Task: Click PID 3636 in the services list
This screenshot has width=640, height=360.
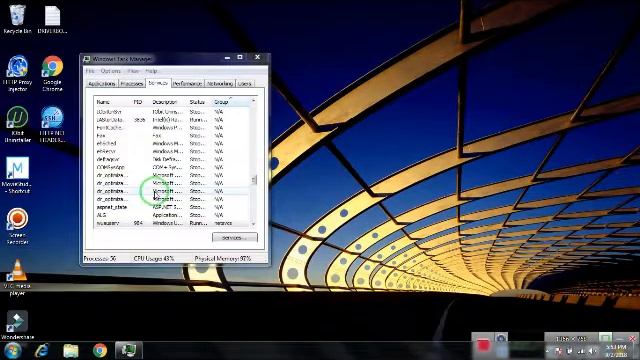Action: point(140,120)
